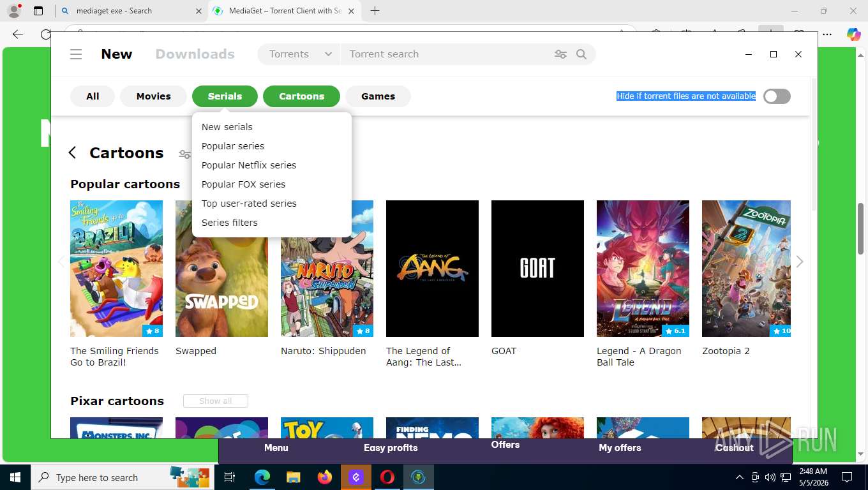Expand the Torrents search type dropdown
This screenshot has width=868, height=490.
(x=299, y=54)
